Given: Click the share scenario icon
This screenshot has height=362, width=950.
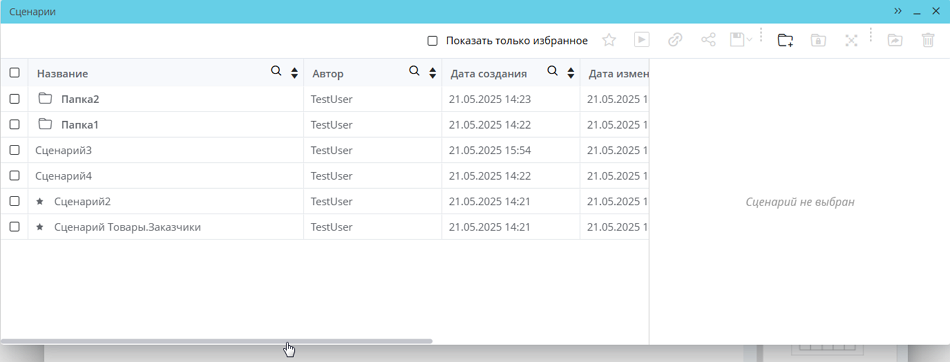Looking at the screenshot, I should [x=708, y=40].
